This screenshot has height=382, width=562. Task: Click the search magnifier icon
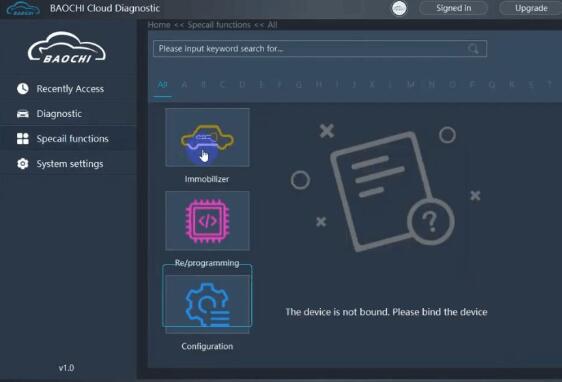473,49
